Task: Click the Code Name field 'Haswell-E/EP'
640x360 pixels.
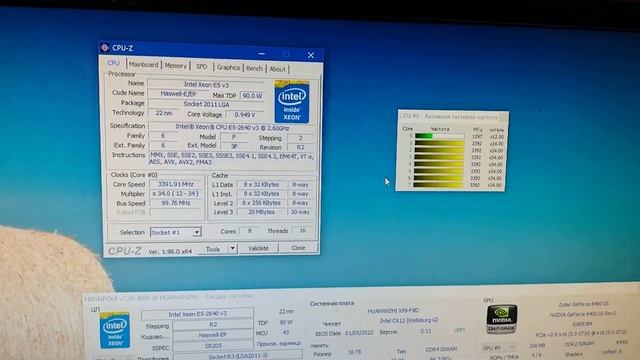Action: click(178, 93)
